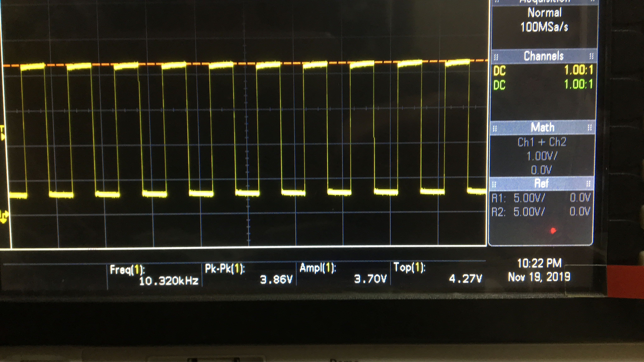Click the Channels panel right grip icon

click(x=591, y=56)
